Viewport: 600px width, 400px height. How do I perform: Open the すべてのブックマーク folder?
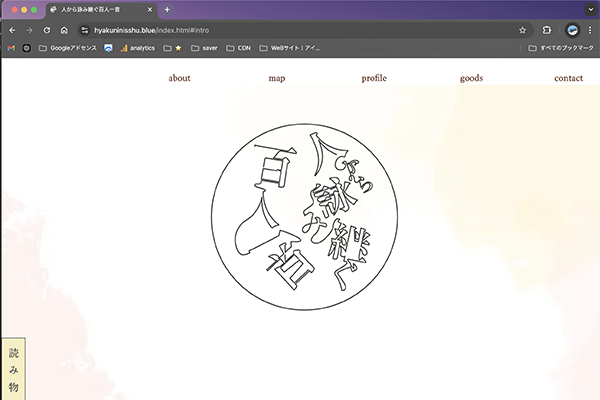coord(560,48)
